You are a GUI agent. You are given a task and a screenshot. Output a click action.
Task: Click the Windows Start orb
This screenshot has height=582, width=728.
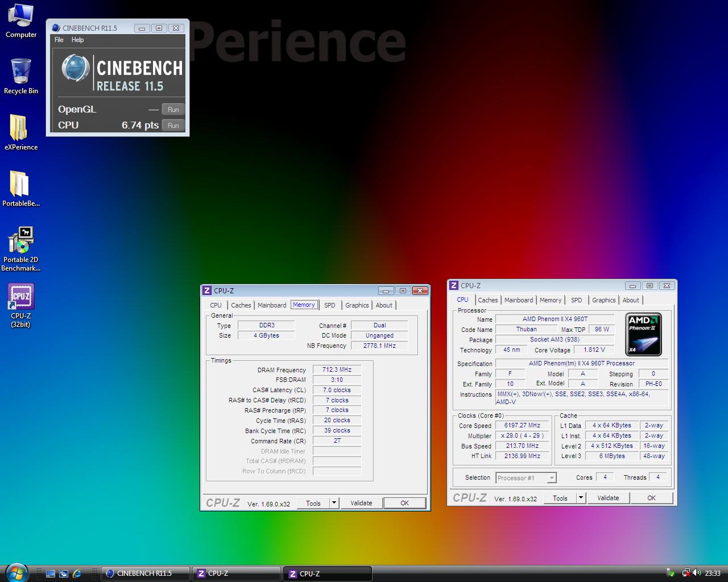pos(15,572)
